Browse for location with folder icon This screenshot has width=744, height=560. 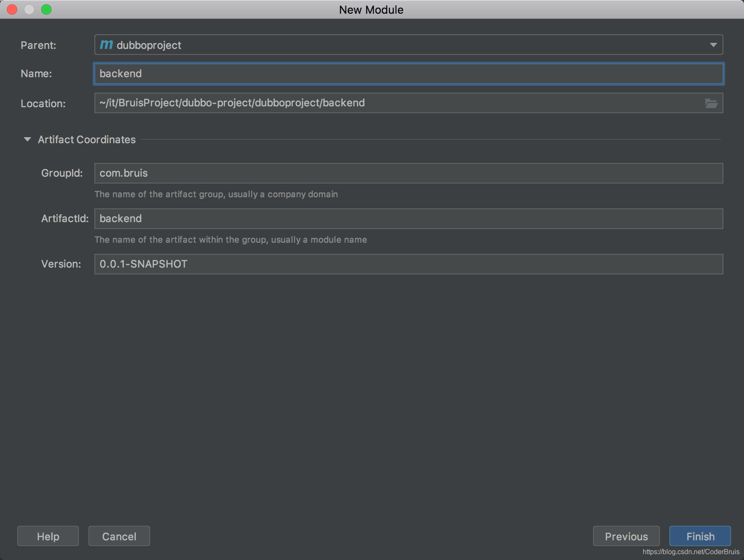click(x=711, y=103)
